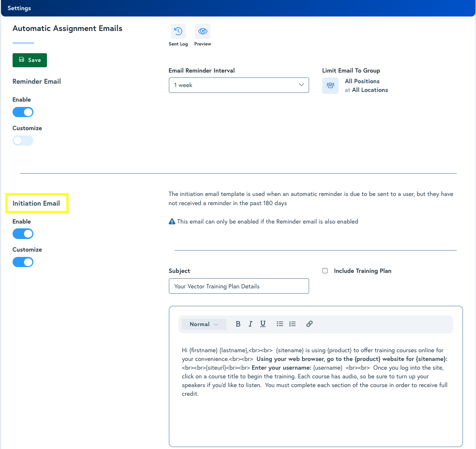Insert a bulleted list in the email
Image resolution: width=476 pixels, height=449 pixels.
(x=280, y=324)
